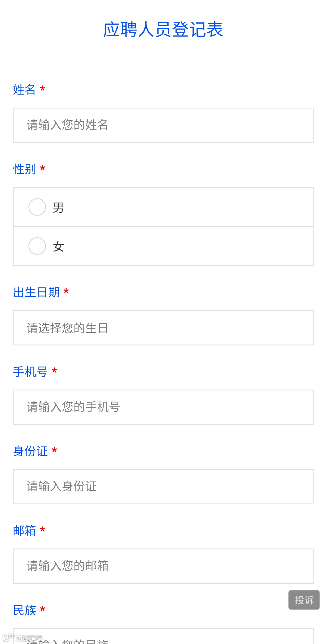Click the 手机号 field label
326x644 pixels.
tap(30, 372)
